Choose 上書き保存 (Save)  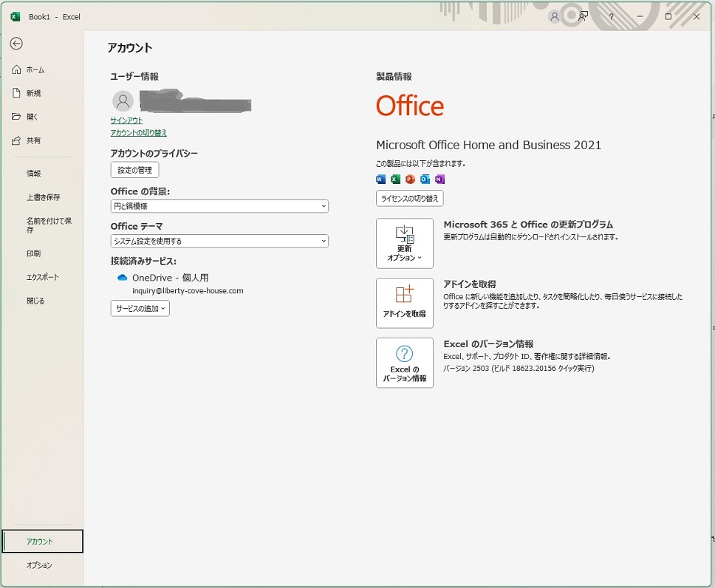tap(44, 197)
